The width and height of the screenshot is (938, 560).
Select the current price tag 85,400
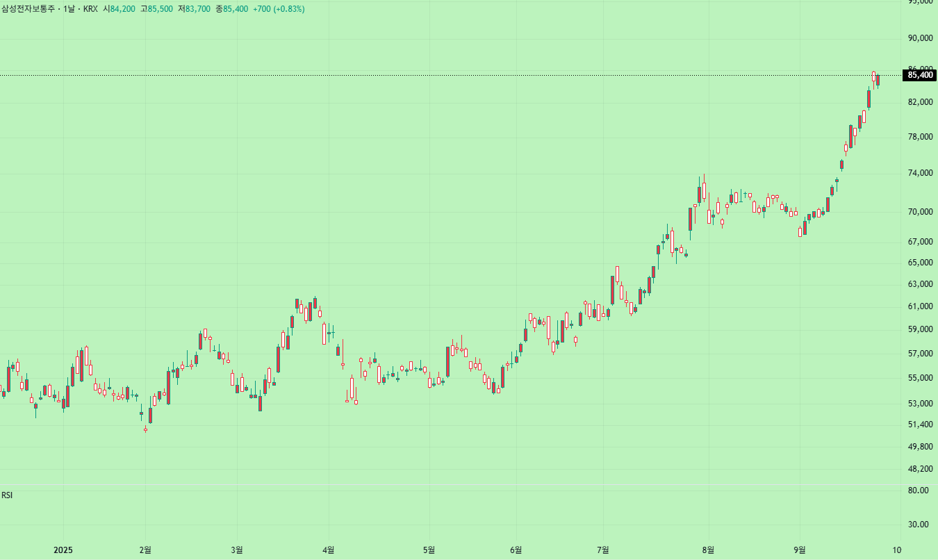919,75
